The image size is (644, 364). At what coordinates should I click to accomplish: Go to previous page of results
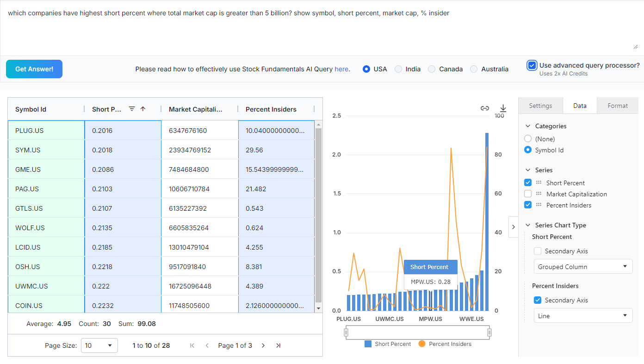pyautogui.click(x=207, y=345)
